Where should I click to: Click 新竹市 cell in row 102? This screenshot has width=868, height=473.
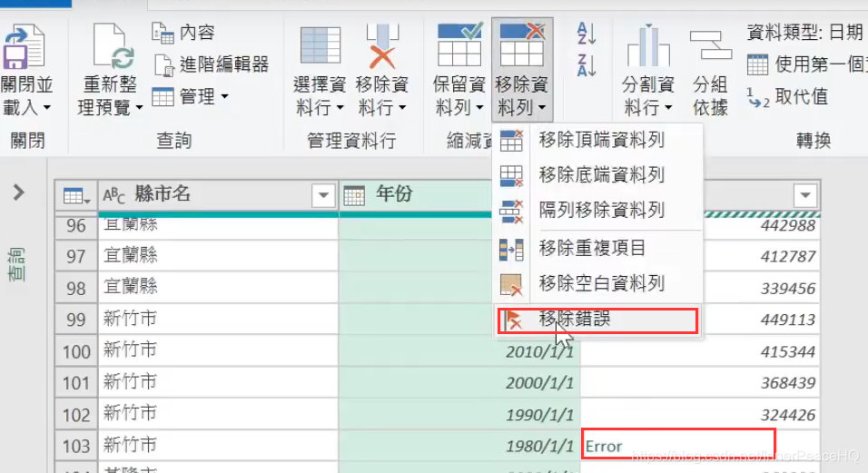218,414
